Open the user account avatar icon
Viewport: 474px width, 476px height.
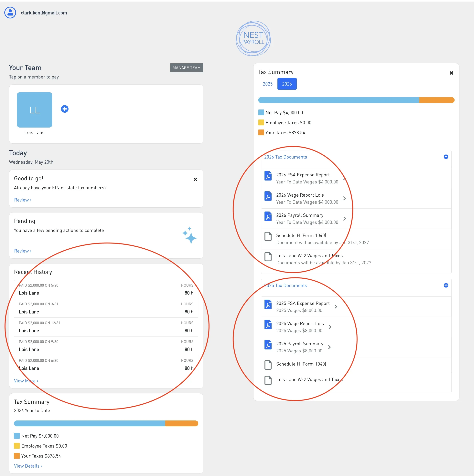(10, 13)
